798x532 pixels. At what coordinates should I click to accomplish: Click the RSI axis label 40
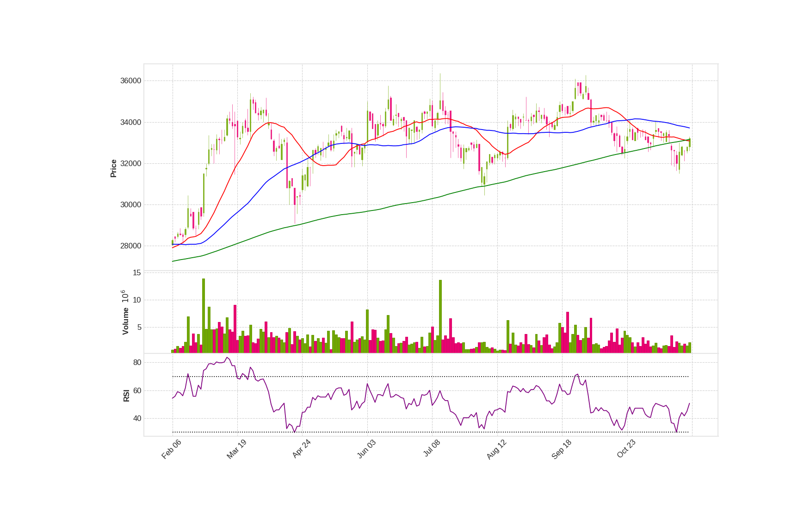click(x=137, y=419)
